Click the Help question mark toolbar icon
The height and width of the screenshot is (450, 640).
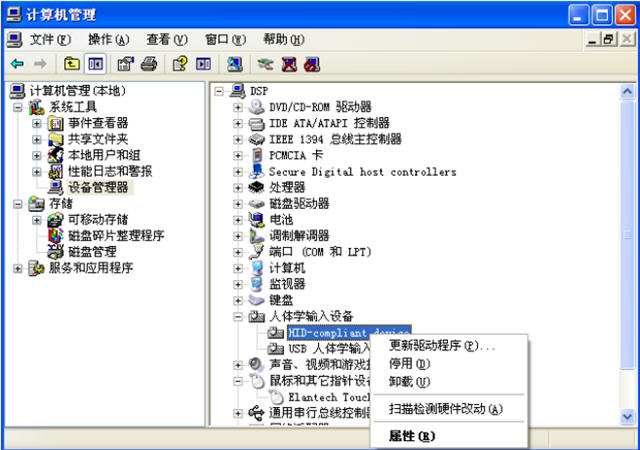point(180,64)
